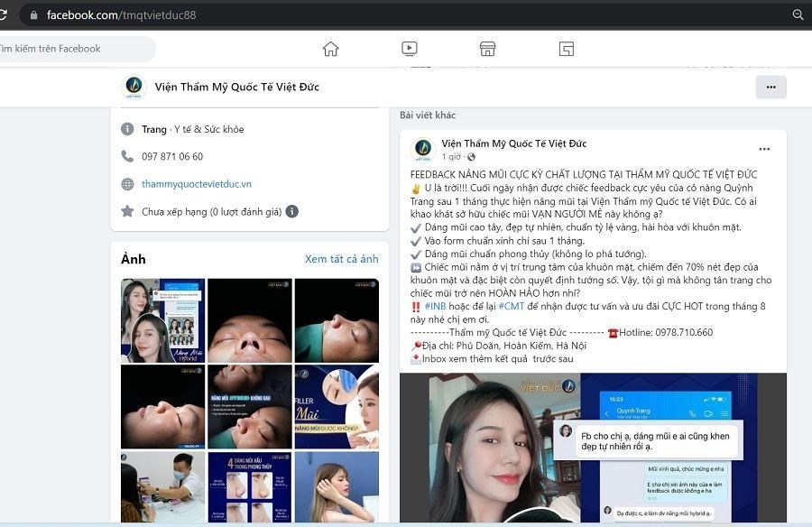The width and height of the screenshot is (812, 527).
Task: Focus the 'Tìm kiếm trên Facebook' search field
Action: [x=72, y=48]
